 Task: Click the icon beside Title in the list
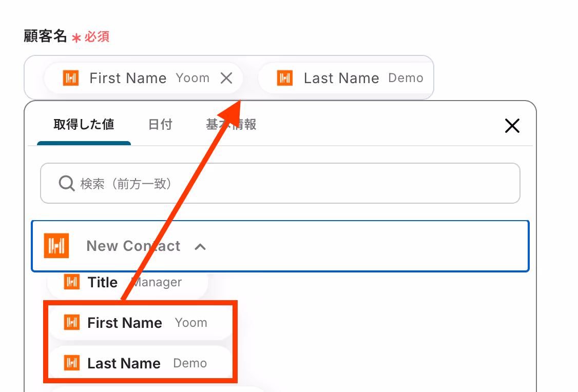(x=72, y=282)
